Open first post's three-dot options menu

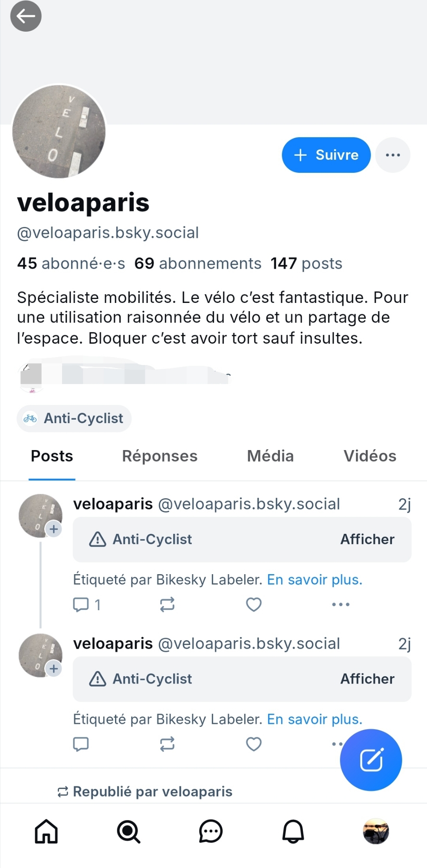341,604
